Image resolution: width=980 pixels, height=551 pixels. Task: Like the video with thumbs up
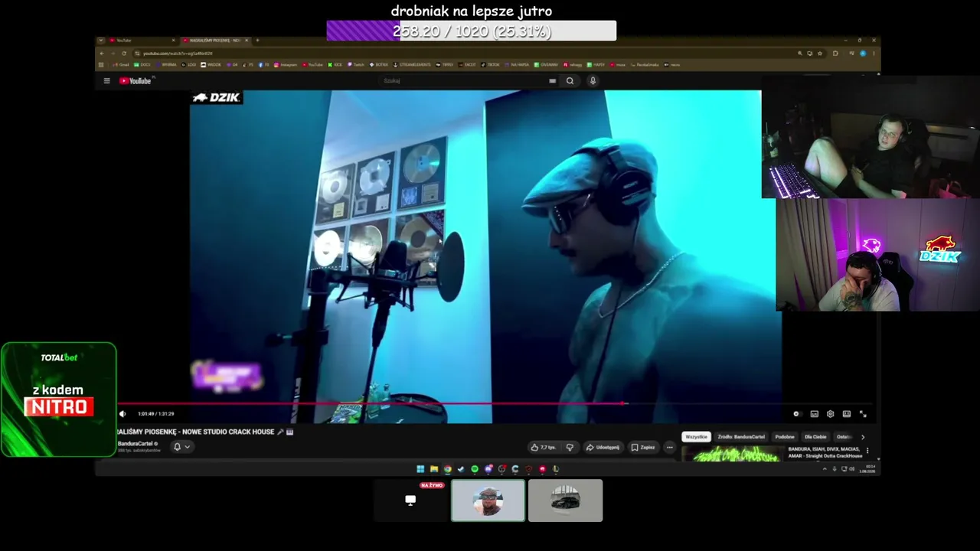[544, 447]
